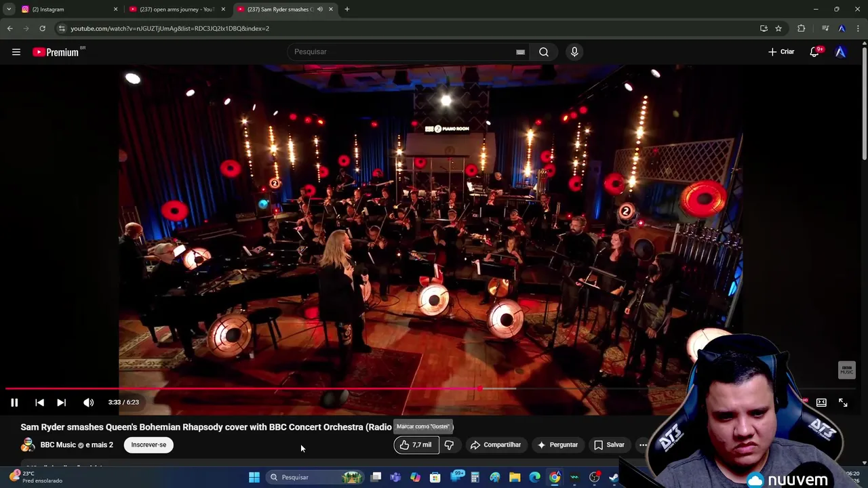
Task: Open Calculator from taskbar
Action: pyautogui.click(x=475, y=477)
